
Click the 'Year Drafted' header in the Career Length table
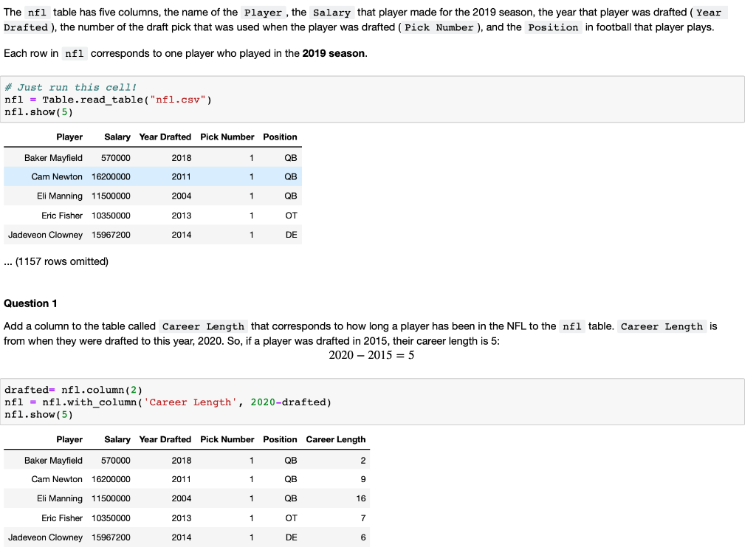point(165,439)
